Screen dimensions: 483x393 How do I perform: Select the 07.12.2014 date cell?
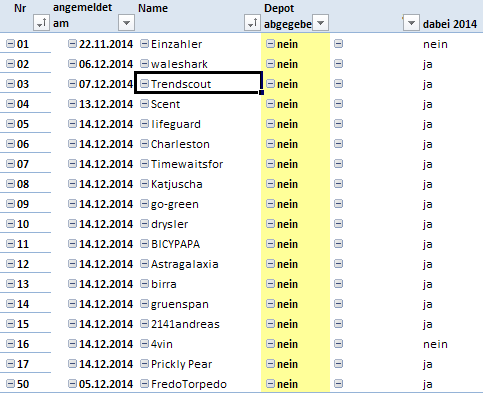point(106,84)
